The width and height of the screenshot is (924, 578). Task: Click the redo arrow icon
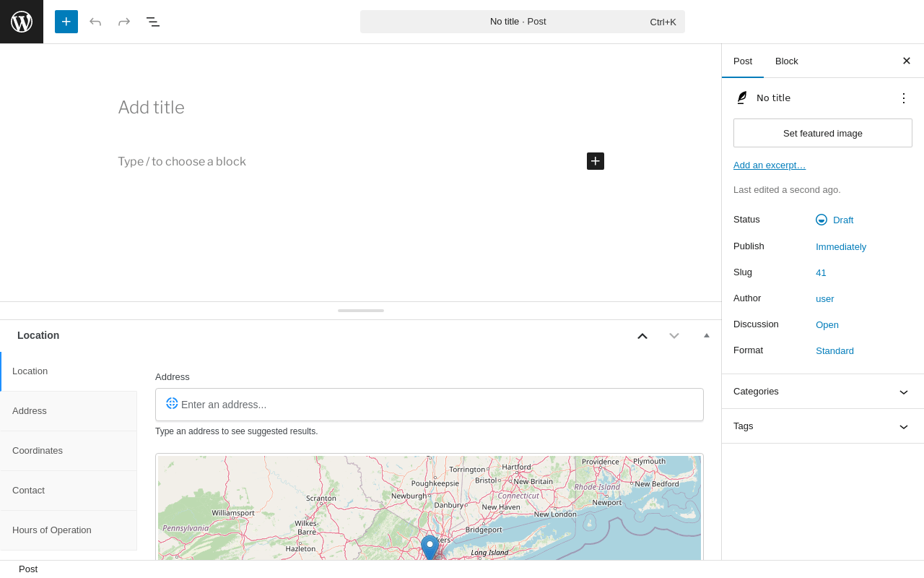(x=124, y=22)
